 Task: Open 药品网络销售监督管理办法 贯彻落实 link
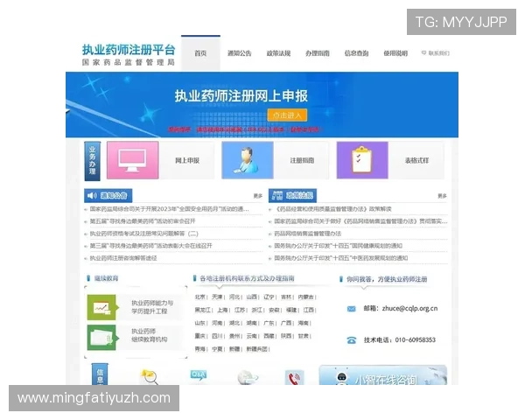[360, 221]
